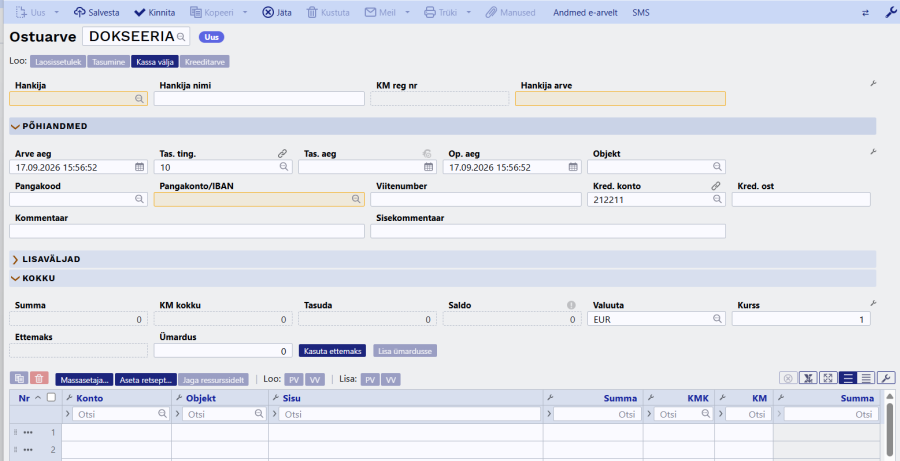Image resolution: width=900 pixels, height=461 pixels.
Task: Click the wrench icon in Põhiandmed section
Action: [874, 152]
